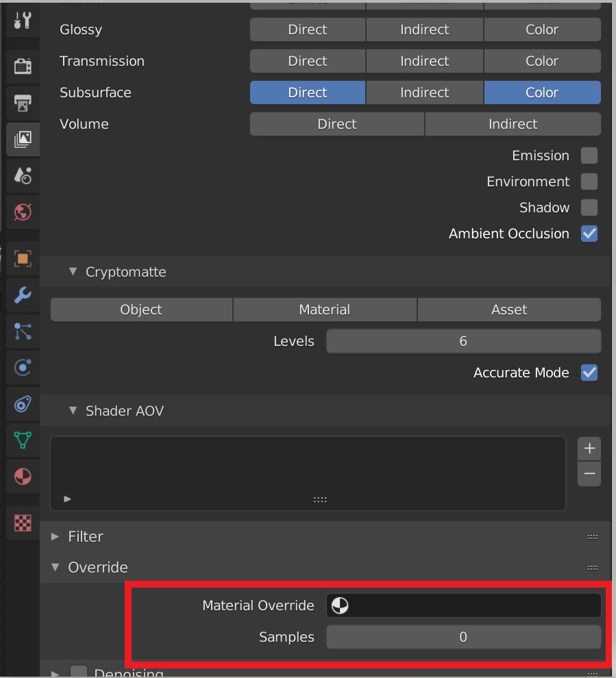Open the Material properties tab
The image size is (616, 678).
[x=23, y=477]
